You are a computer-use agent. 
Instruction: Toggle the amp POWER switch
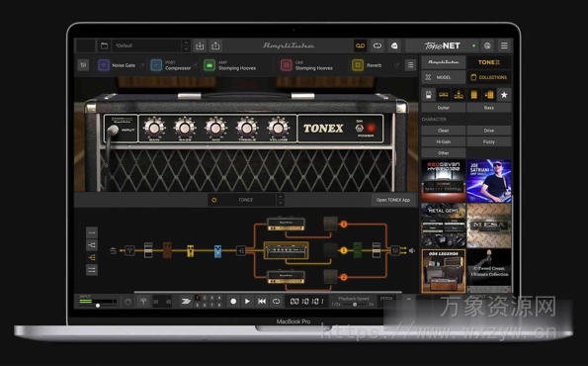(359, 129)
